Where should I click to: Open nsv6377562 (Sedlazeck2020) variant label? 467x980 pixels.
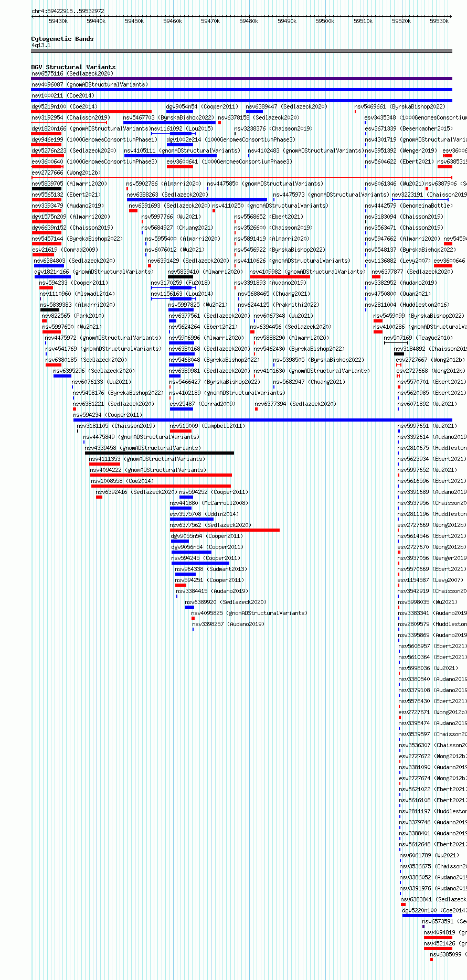(x=210, y=525)
